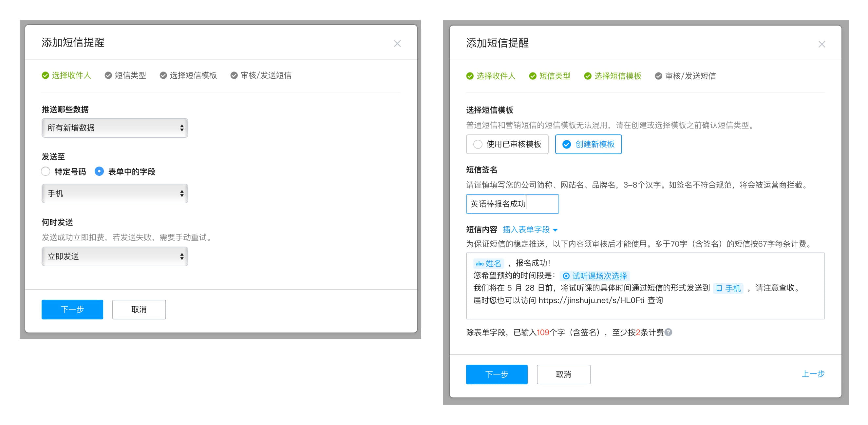Choose the 使用已审核模板 option
Viewport: 868px width, 425px height.
coord(507,144)
